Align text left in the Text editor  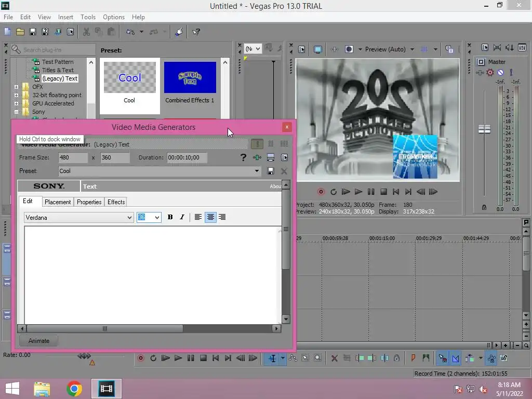tap(198, 217)
